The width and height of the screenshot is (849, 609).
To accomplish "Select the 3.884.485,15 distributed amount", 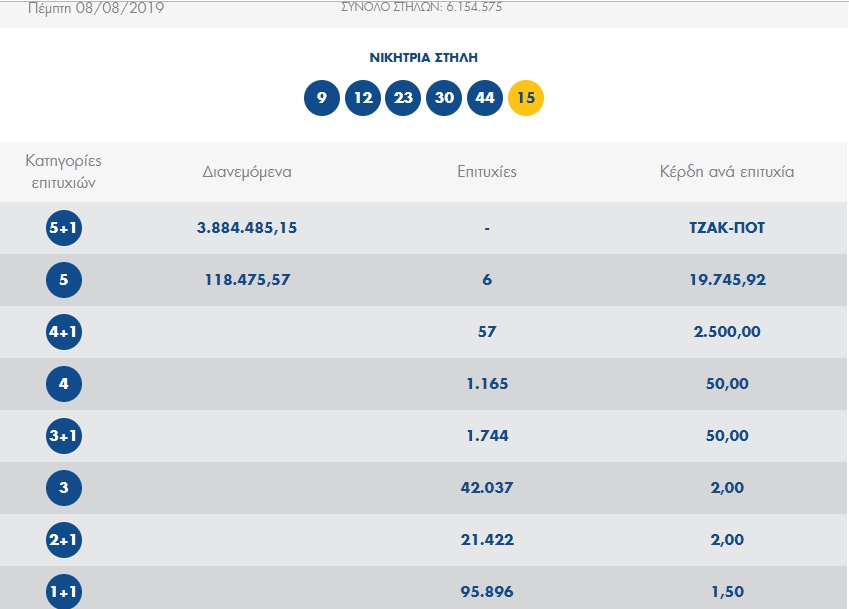I will tap(247, 228).
